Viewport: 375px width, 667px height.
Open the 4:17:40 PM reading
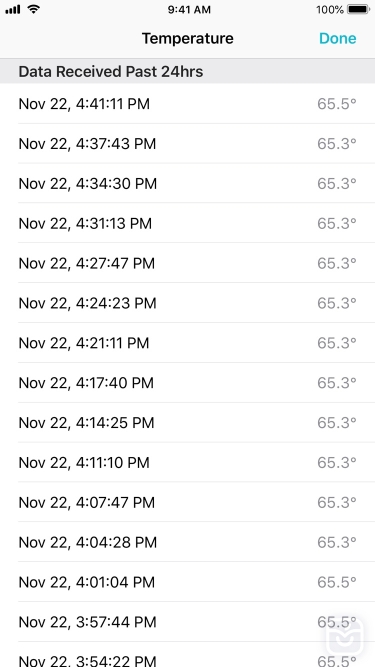pyautogui.click(x=188, y=383)
